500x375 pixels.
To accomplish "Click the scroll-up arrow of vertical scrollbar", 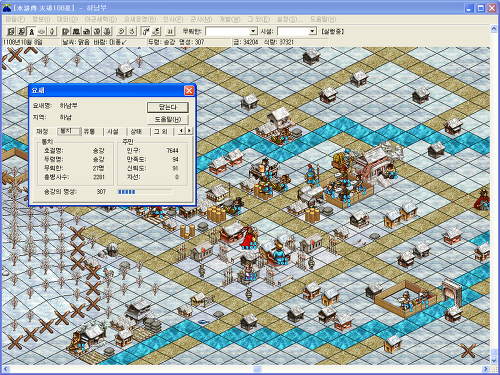I will 494,29.
